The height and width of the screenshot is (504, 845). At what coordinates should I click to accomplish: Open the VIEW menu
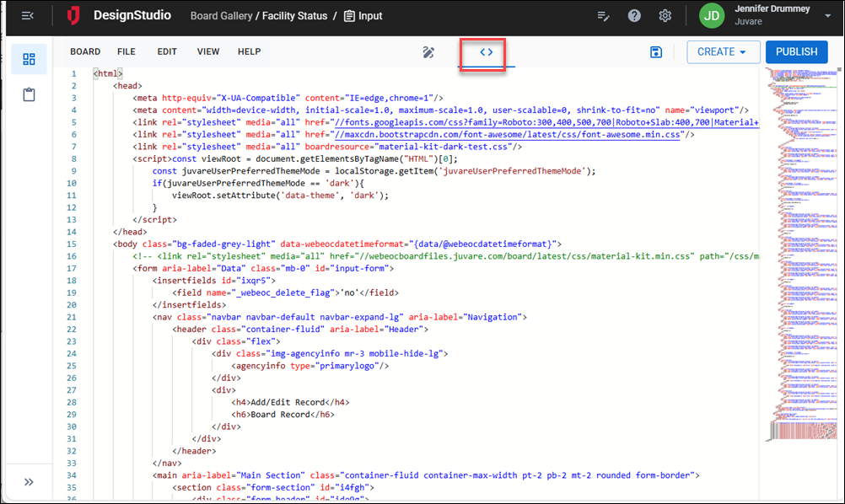208,52
